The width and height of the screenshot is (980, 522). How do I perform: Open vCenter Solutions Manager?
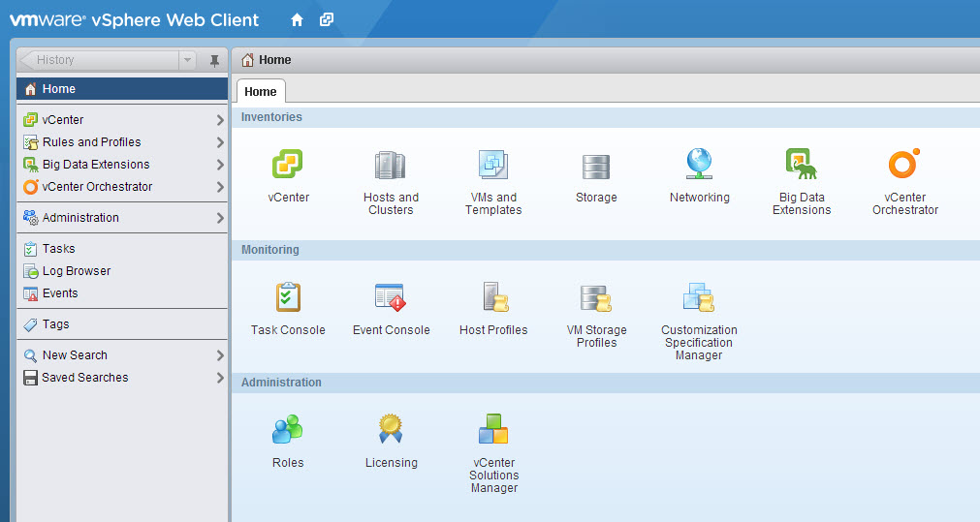[493, 429]
